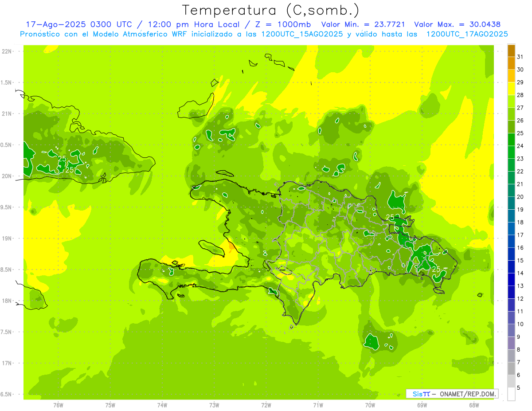Click the legend value 17
Viewport: 532px width, 411px height.
520,235
